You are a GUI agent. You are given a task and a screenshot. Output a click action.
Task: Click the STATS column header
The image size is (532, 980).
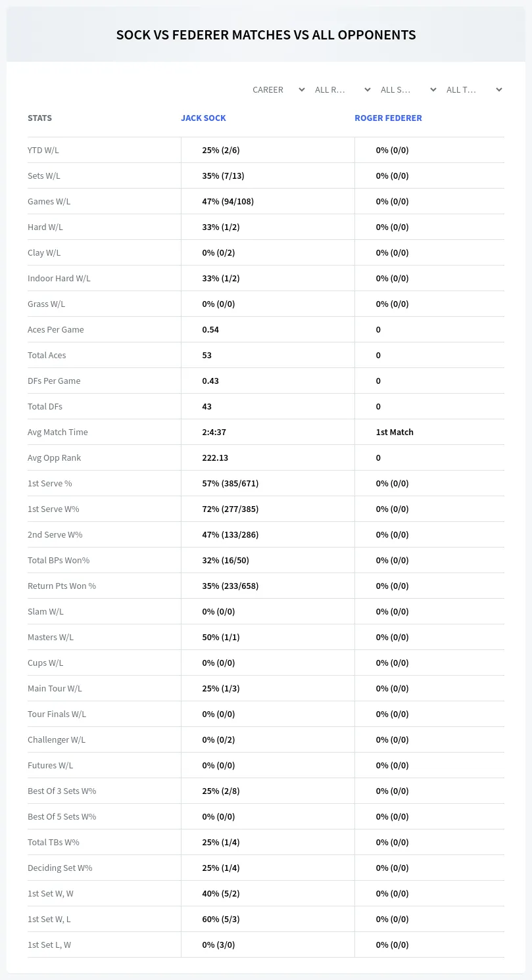[x=39, y=118]
